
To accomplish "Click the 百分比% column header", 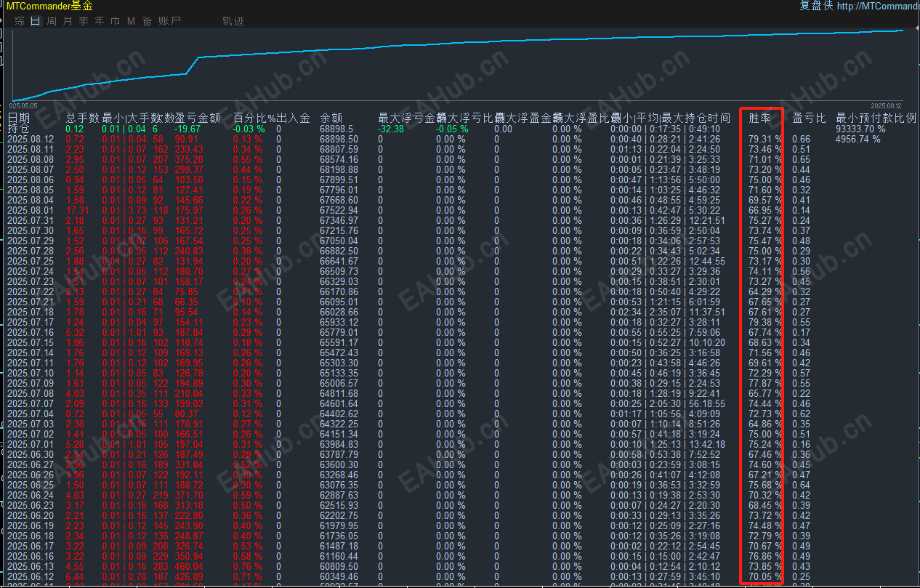I will coord(254,118).
